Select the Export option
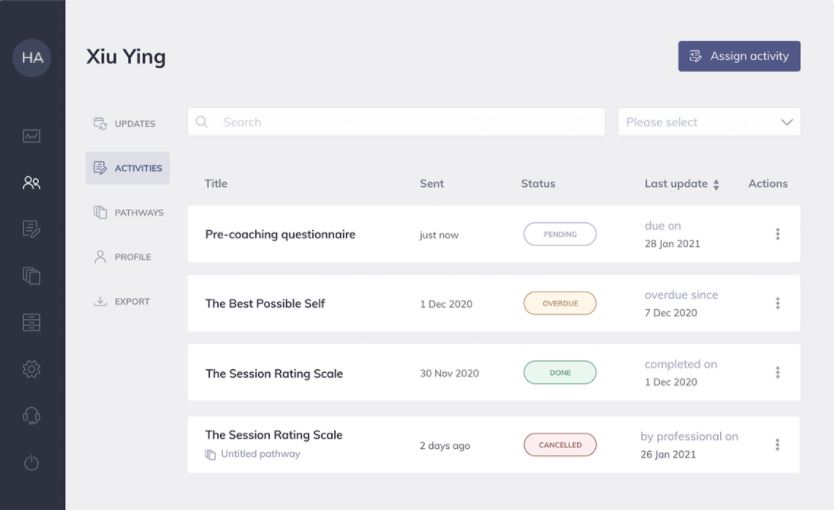 click(122, 301)
